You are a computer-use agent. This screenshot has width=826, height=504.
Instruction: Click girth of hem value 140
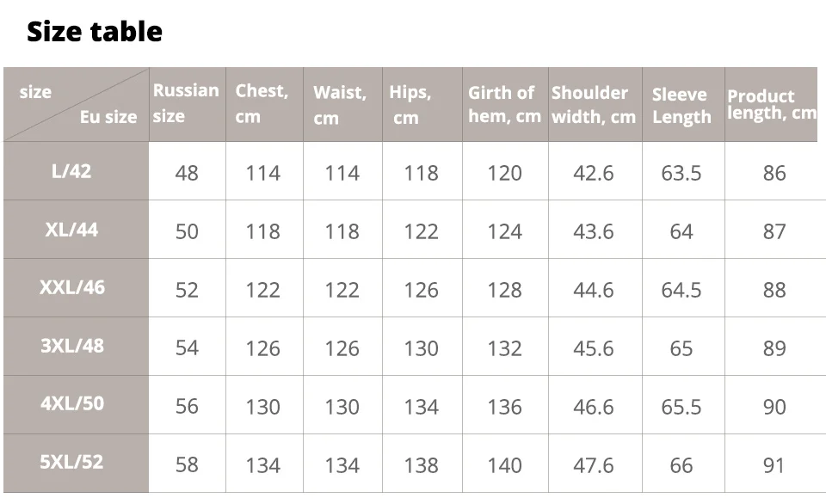click(504, 465)
